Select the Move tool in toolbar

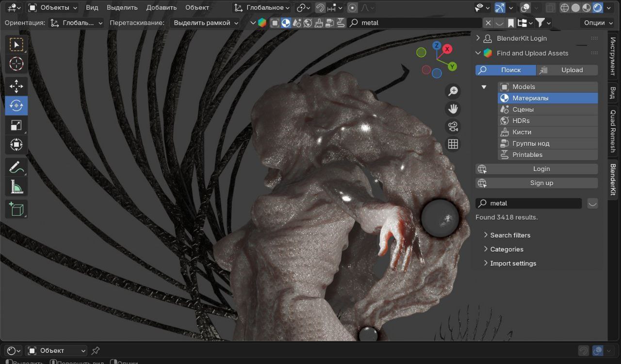coord(16,86)
